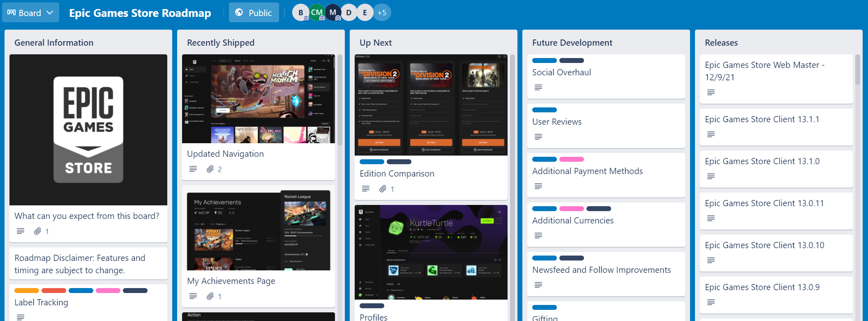Click description icon on Web Master 12/9/21 card
The width and height of the screenshot is (868, 321).
[711, 92]
